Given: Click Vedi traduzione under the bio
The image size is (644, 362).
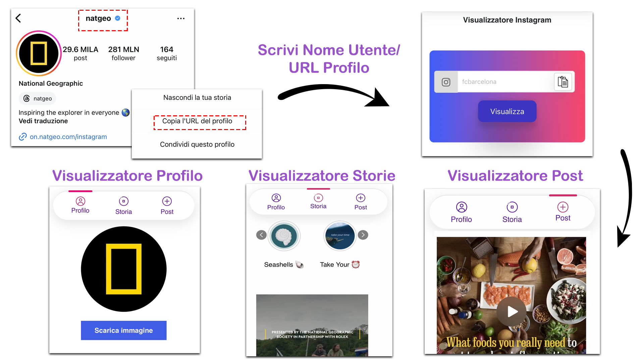Looking at the screenshot, I should [x=43, y=121].
